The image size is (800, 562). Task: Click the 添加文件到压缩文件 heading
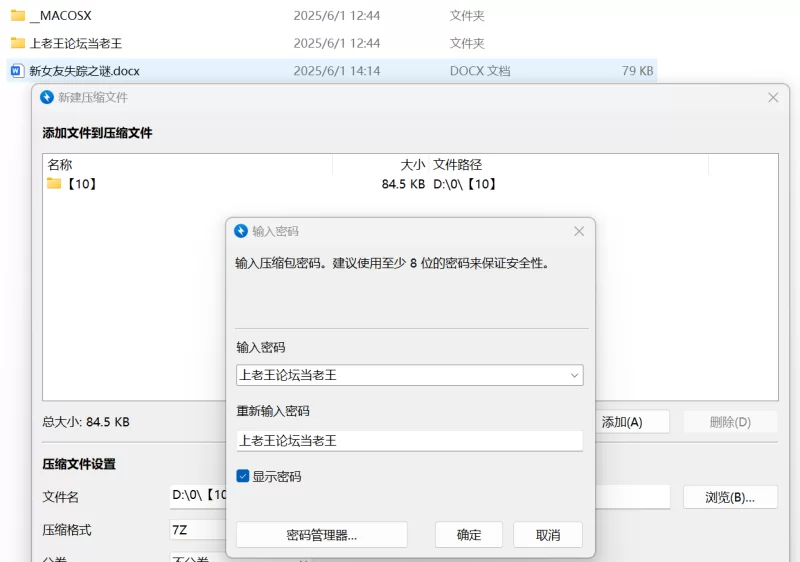(x=97, y=133)
